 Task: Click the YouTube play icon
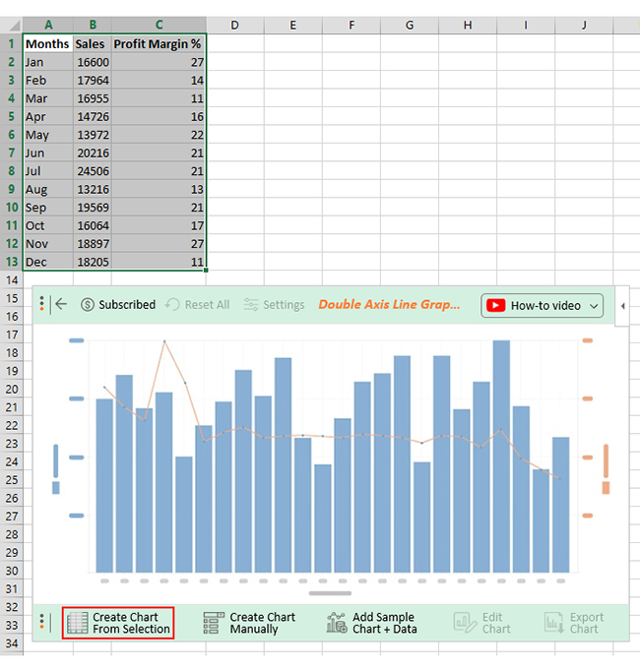point(495,306)
